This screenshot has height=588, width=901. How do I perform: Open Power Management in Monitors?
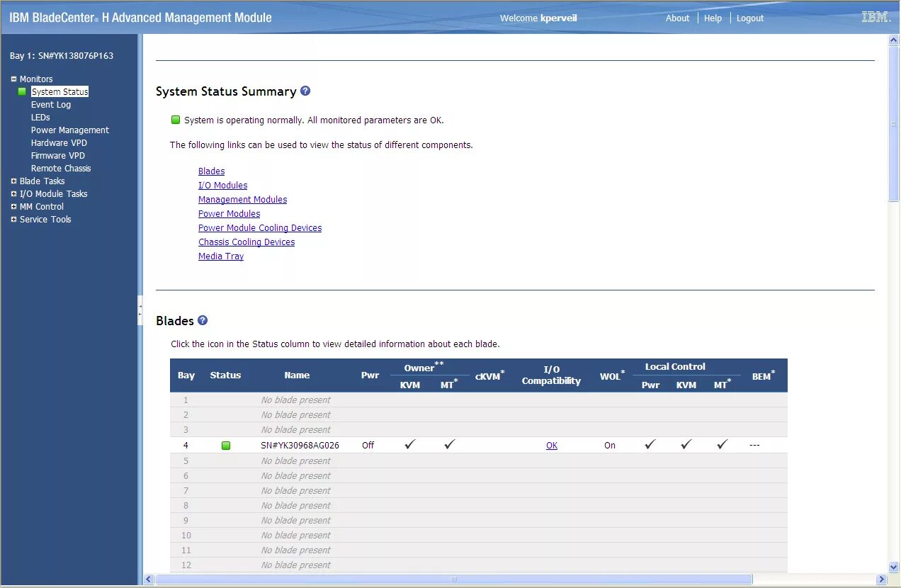tap(70, 130)
